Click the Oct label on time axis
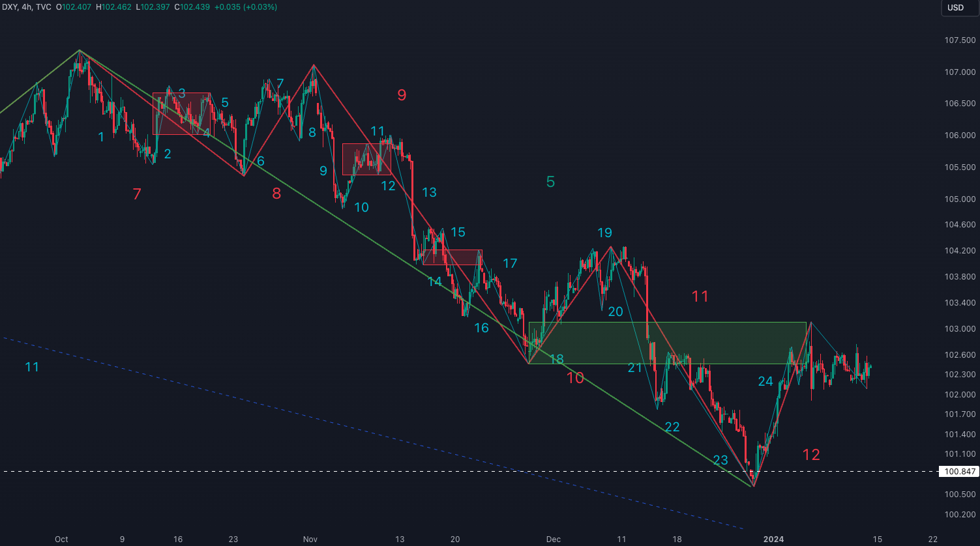 coord(61,539)
